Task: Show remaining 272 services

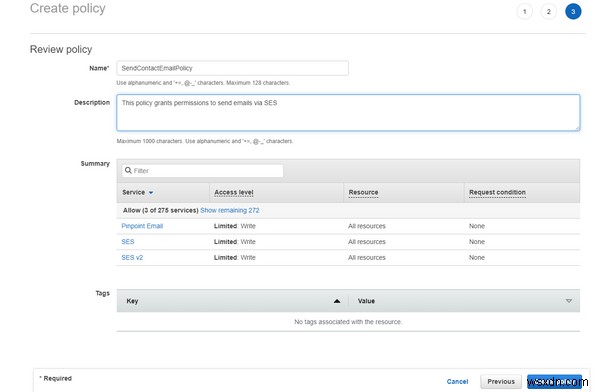Action: point(230,210)
